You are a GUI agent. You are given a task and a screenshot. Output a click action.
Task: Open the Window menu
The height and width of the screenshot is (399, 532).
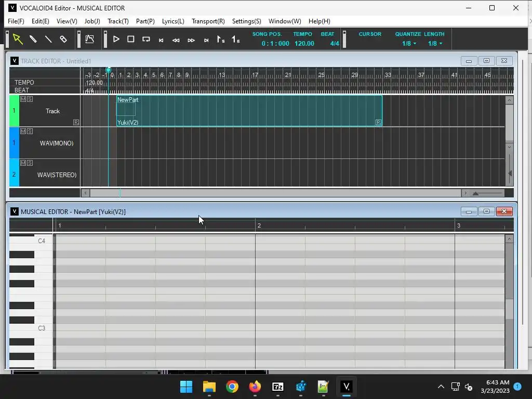click(285, 21)
